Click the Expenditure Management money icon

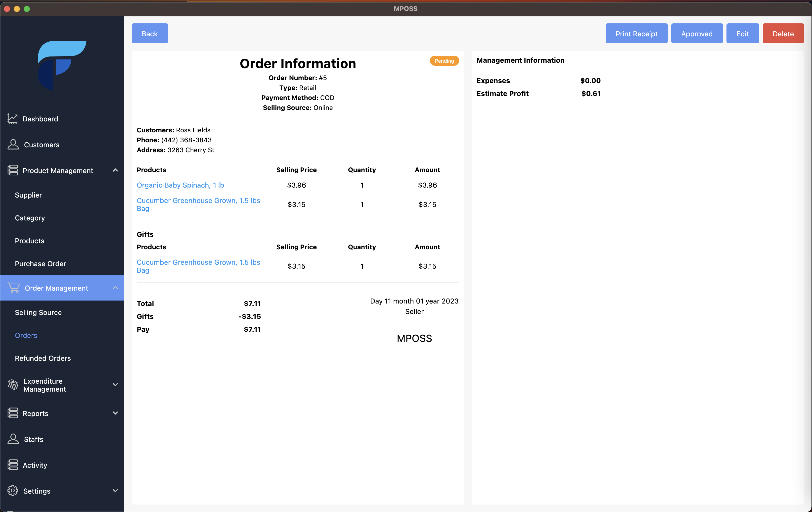click(13, 384)
